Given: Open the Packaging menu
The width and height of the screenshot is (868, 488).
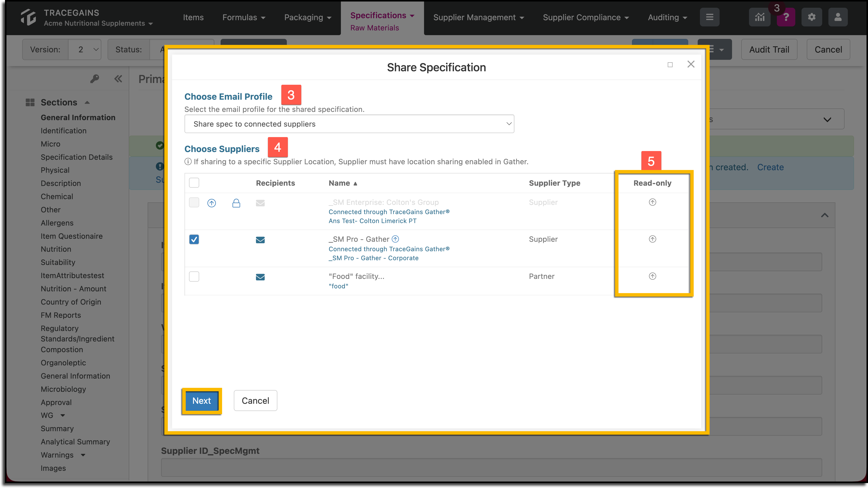Looking at the screenshot, I should (x=308, y=17).
